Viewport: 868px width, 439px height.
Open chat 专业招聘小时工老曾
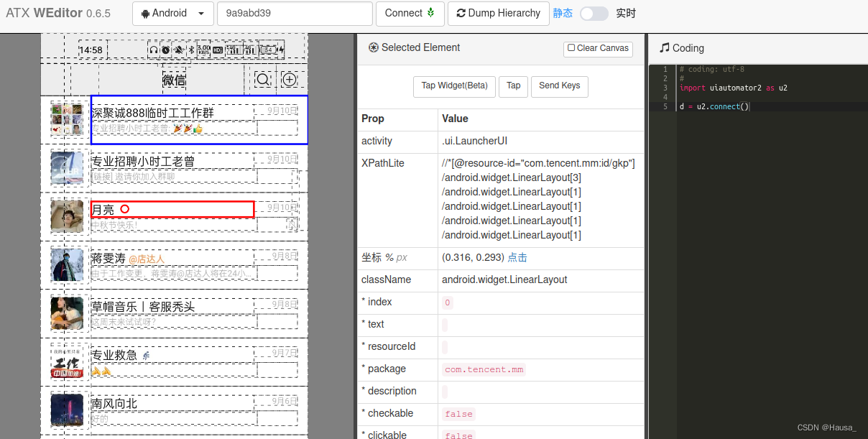(x=174, y=168)
